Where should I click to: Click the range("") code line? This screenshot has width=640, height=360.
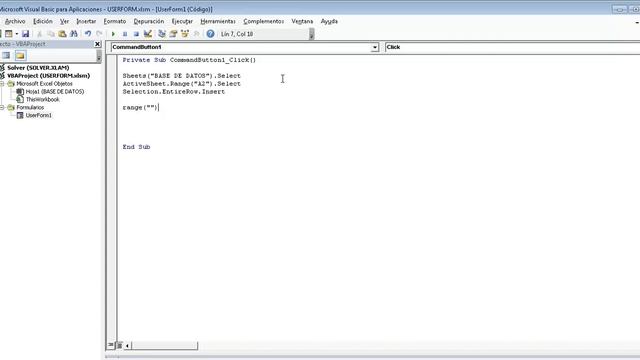[x=140, y=107]
